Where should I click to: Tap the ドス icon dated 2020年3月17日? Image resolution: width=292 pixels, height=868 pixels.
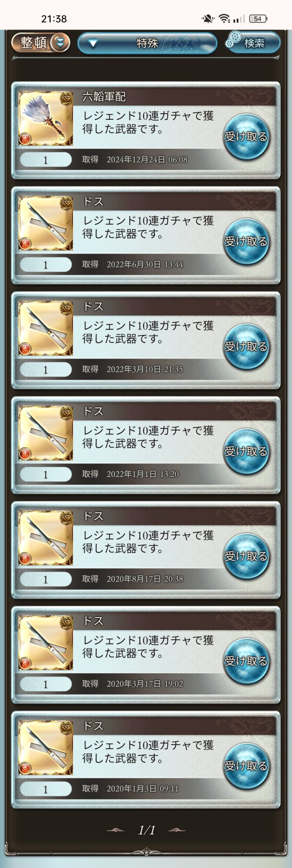[45, 643]
